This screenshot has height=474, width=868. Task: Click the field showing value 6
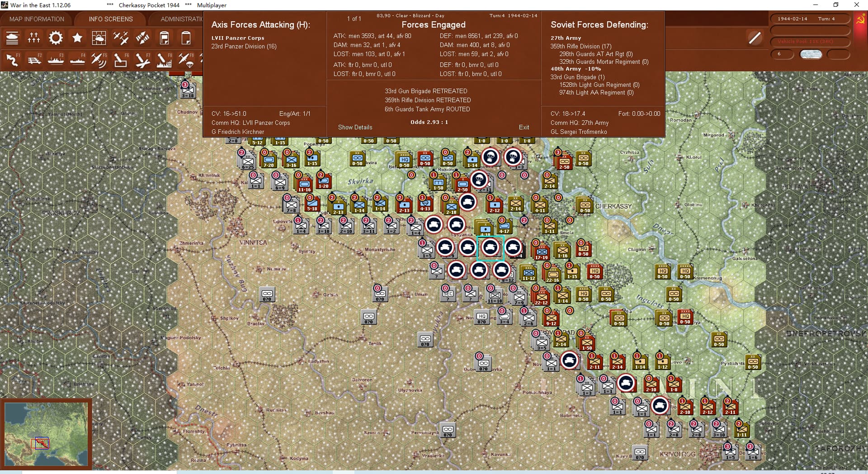coord(782,54)
